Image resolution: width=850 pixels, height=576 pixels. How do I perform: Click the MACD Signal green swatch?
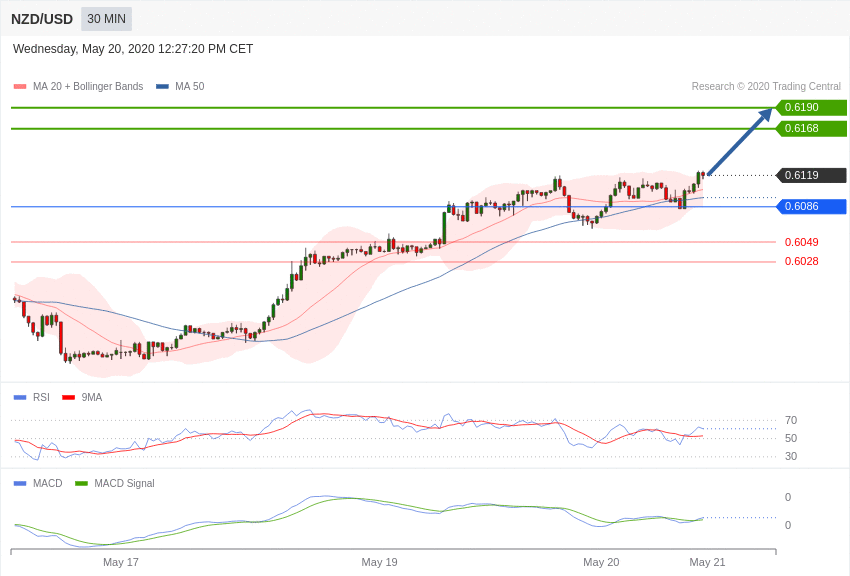click(81, 483)
